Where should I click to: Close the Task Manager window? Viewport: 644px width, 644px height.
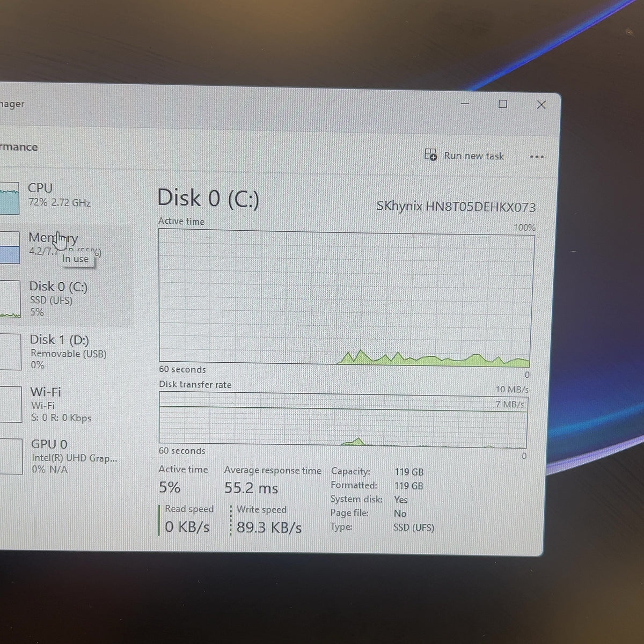pos(541,105)
